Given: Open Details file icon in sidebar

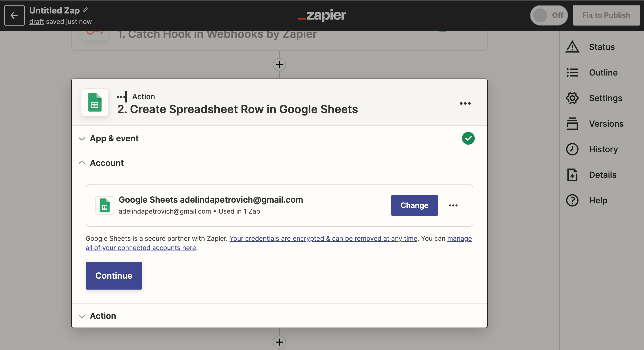Looking at the screenshot, I should 572,175.
